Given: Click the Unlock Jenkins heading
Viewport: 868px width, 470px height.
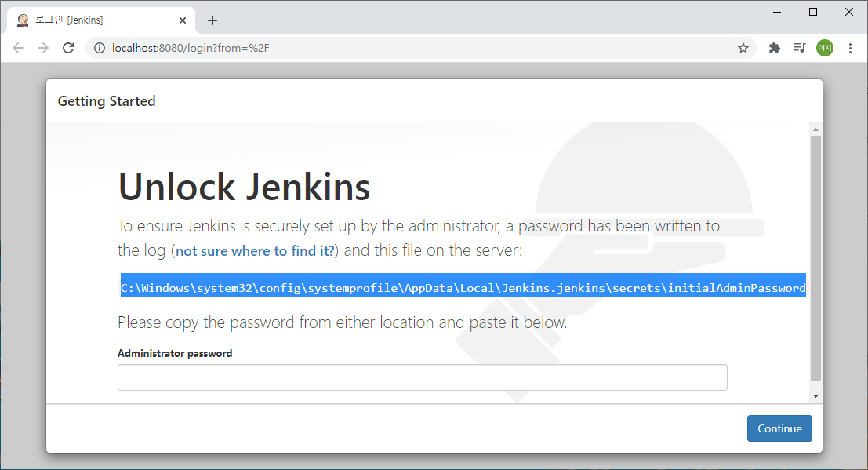Looking at the screenshot, I should point(244,187).
